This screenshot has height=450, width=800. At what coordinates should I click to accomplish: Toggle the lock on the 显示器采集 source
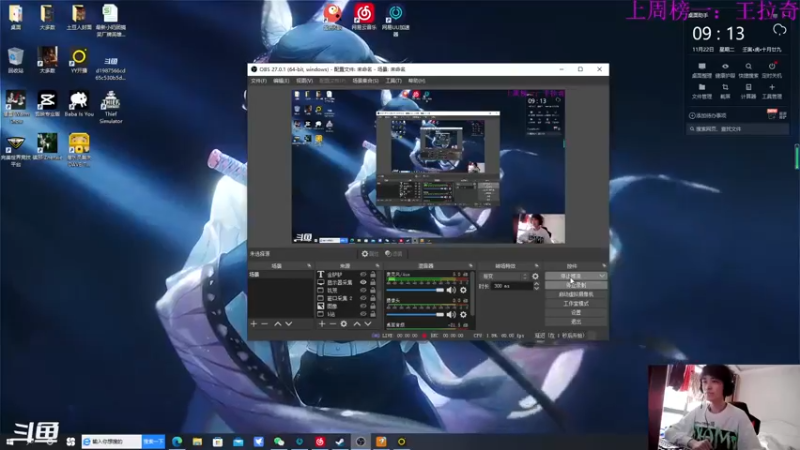coord(373,282)
